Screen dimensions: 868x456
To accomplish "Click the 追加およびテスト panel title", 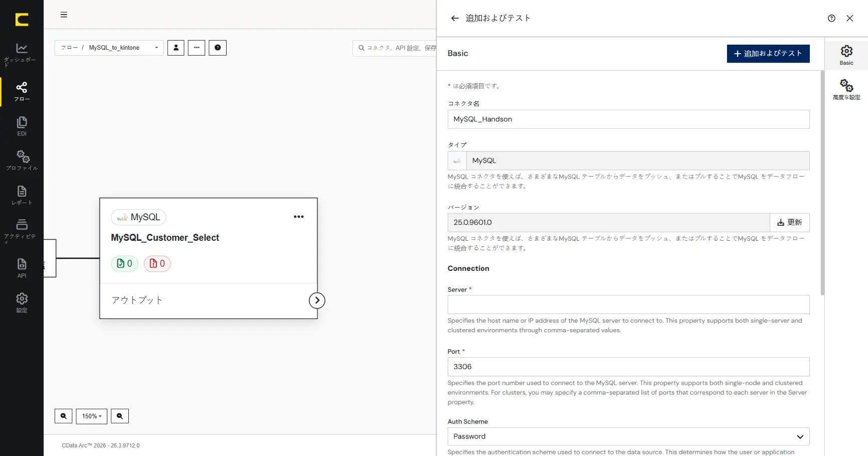I will pyautogui.click(x=498, y=18).
